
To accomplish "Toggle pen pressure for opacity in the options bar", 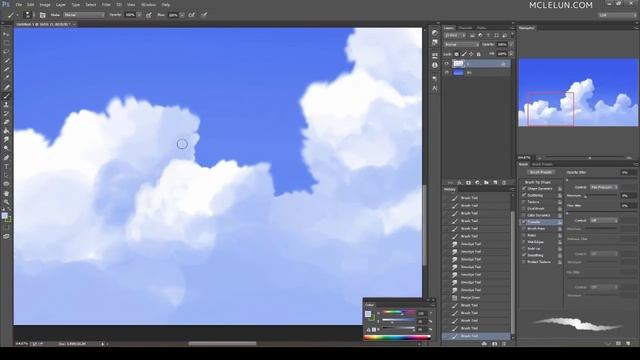I will [x=149, y=15].
